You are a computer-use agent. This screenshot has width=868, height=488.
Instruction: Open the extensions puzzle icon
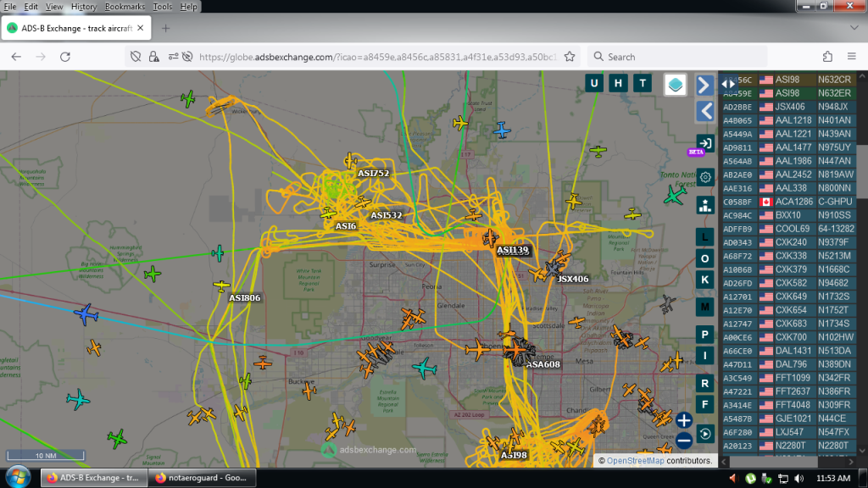(827, 57)
